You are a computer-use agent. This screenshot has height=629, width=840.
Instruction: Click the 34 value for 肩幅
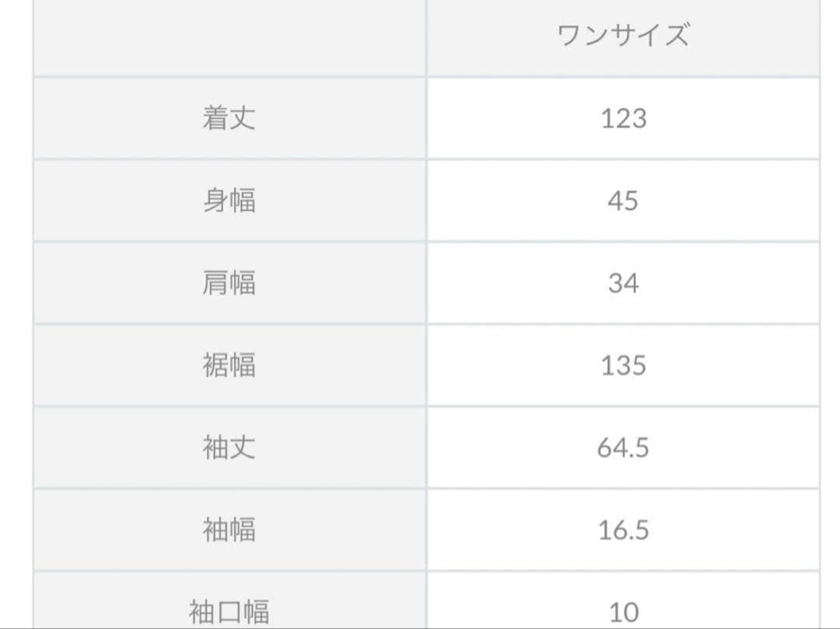coord(623,283)
